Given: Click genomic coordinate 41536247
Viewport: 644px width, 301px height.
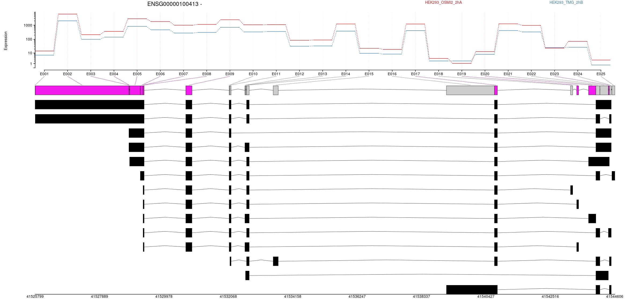Looking at the screenshot, I should pyautogui.click(x=357, y=297).
